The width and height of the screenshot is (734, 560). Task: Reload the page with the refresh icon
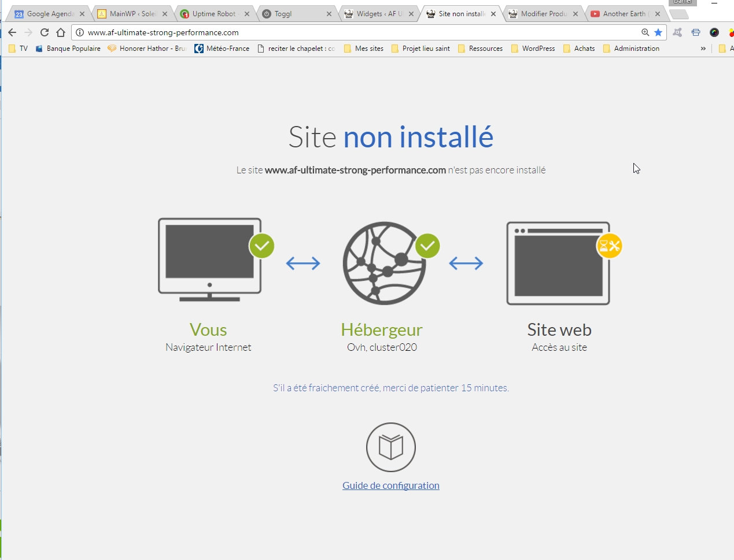[x=45, y=32]
